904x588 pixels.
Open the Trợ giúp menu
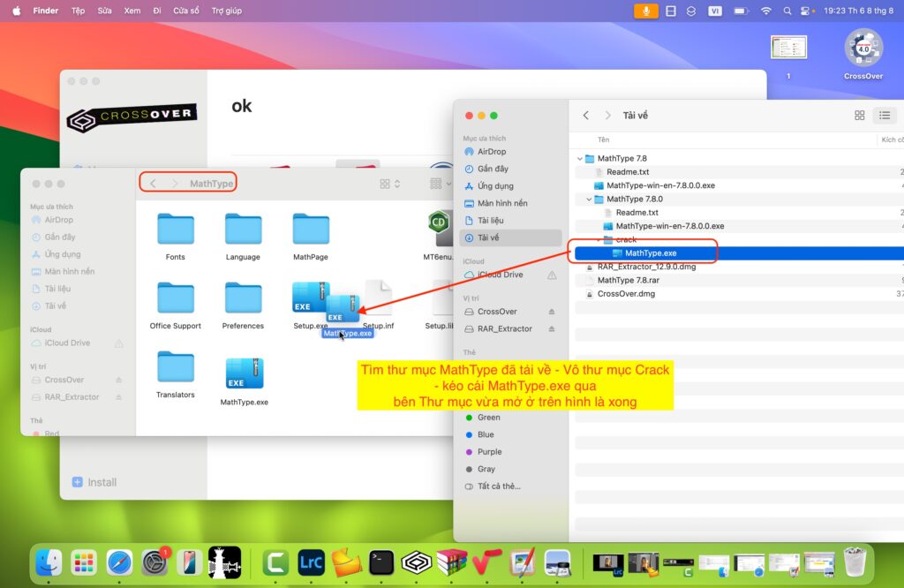227,11
